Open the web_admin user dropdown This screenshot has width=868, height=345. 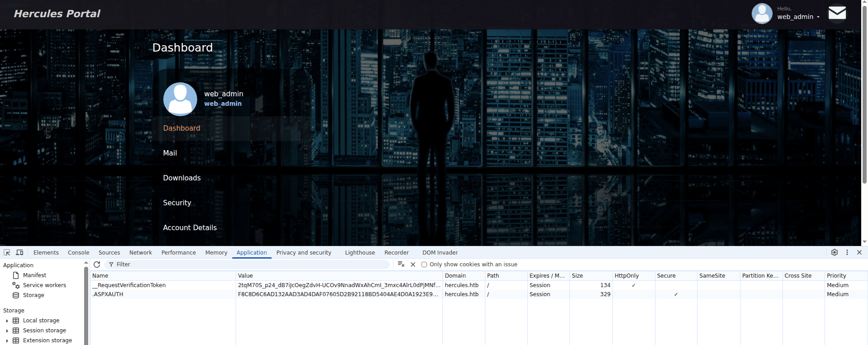pos(798,17)
